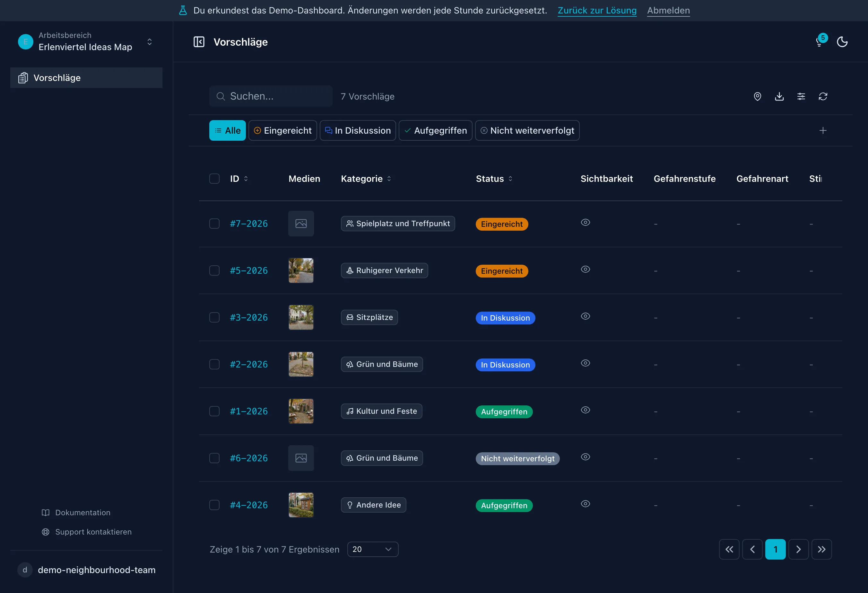Go to the previous results page
This screenshot has width=868, height=593.
click(752, 549)
